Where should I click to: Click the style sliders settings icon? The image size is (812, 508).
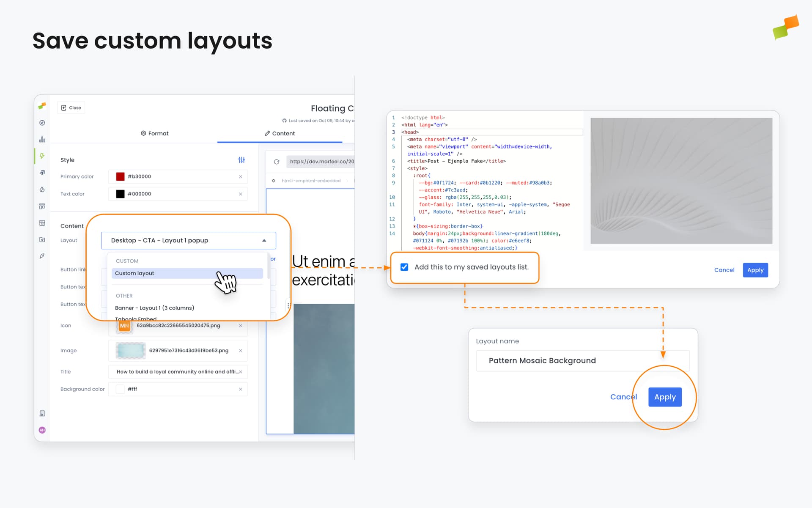[x=241, y=160]
